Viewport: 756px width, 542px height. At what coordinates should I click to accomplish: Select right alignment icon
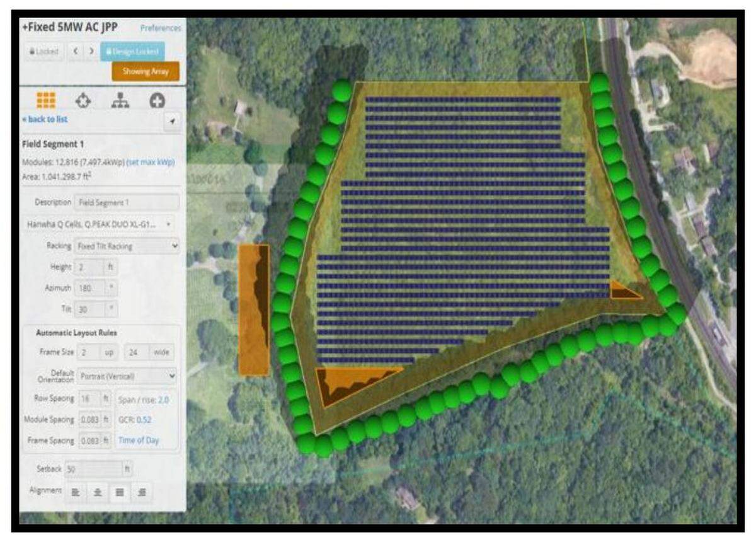pos(141,493)
